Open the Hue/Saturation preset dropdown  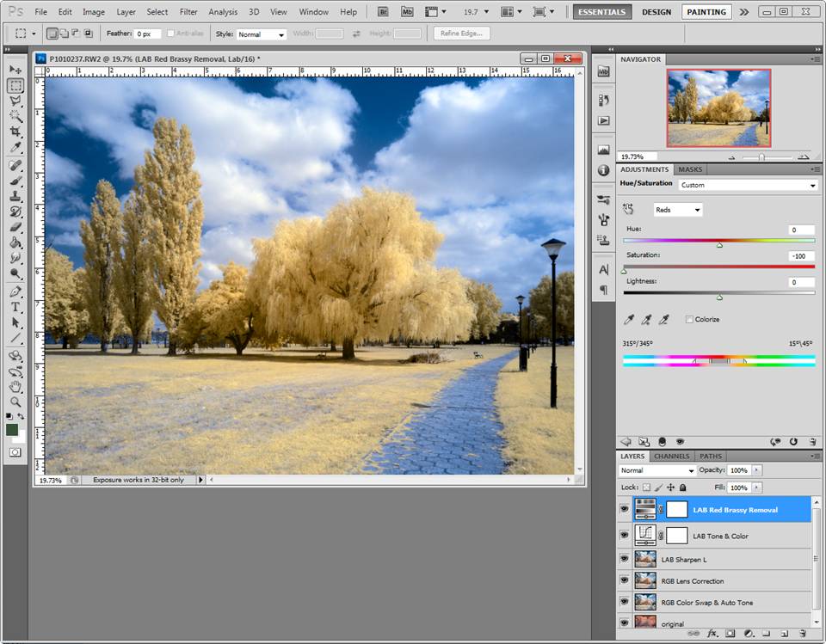click(x=748, y=185)
